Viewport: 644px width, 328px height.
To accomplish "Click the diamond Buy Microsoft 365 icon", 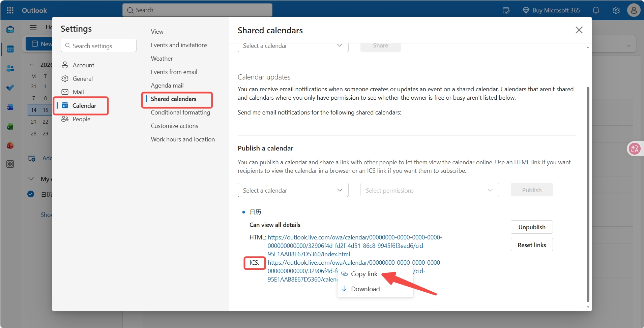I will (526, 10).
